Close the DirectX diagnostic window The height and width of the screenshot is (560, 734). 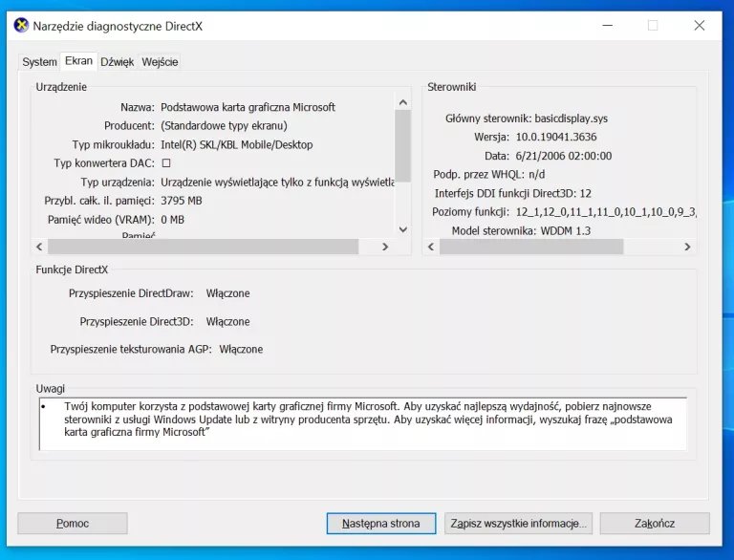click(700, 25)
